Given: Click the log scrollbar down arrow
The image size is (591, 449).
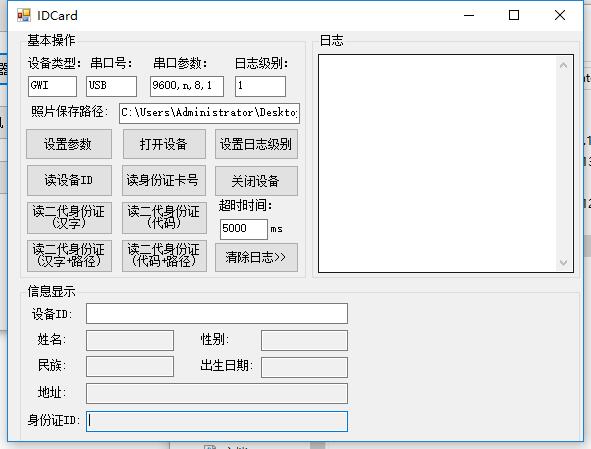Looking at the screenshot, I should coord(563,262).
